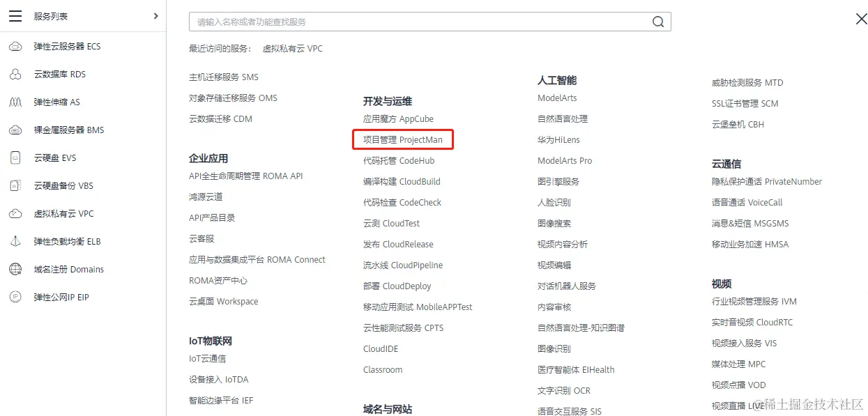Focus the service search input field
The height and width of the screenshot is (416, 868).
(430, 22)
